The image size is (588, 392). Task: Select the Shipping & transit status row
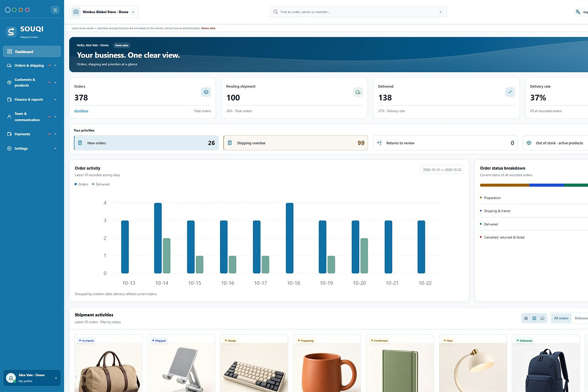(534, 211)
